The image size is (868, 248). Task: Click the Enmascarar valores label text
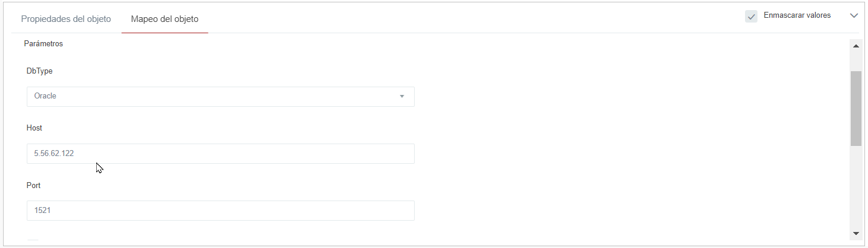(x=797, y=15)
